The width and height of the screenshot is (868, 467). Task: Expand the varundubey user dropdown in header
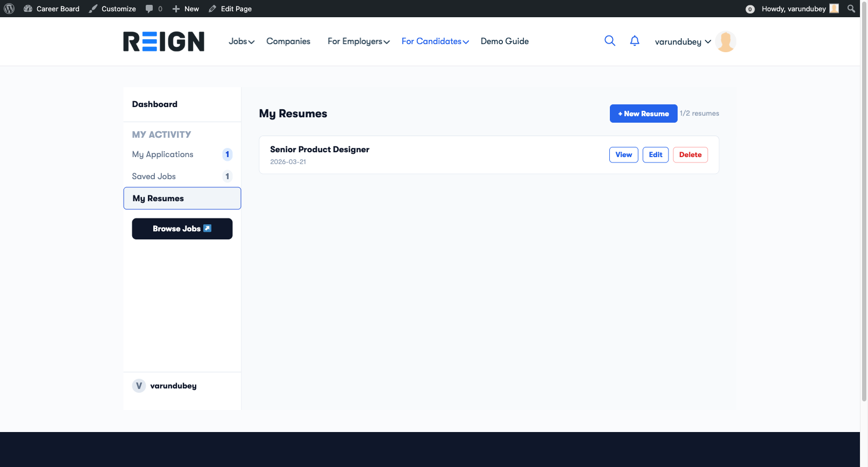click(683, 42)
